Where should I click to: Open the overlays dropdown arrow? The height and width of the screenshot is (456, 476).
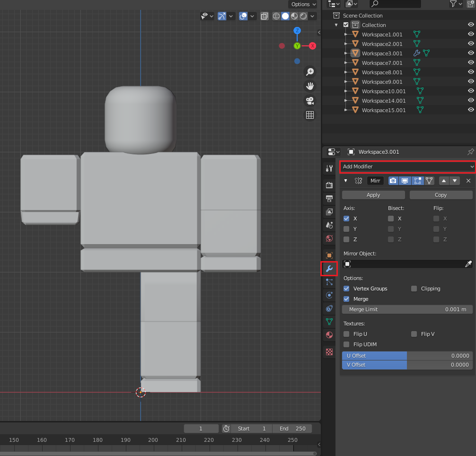252,16
